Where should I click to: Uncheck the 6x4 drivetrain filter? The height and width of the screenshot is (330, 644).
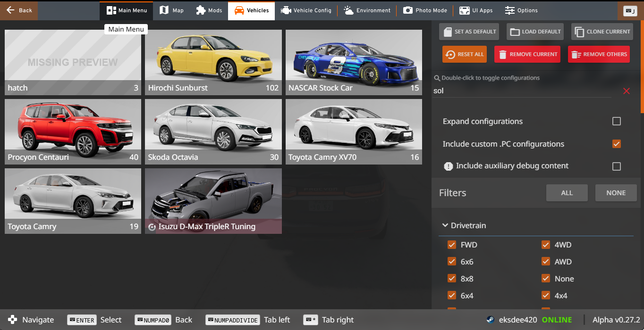452,296
